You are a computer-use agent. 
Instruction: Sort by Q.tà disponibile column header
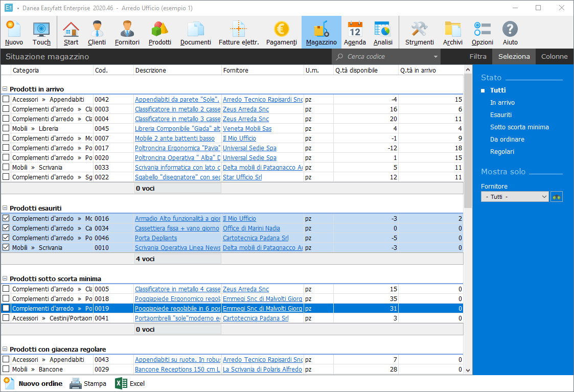(365, 71)
